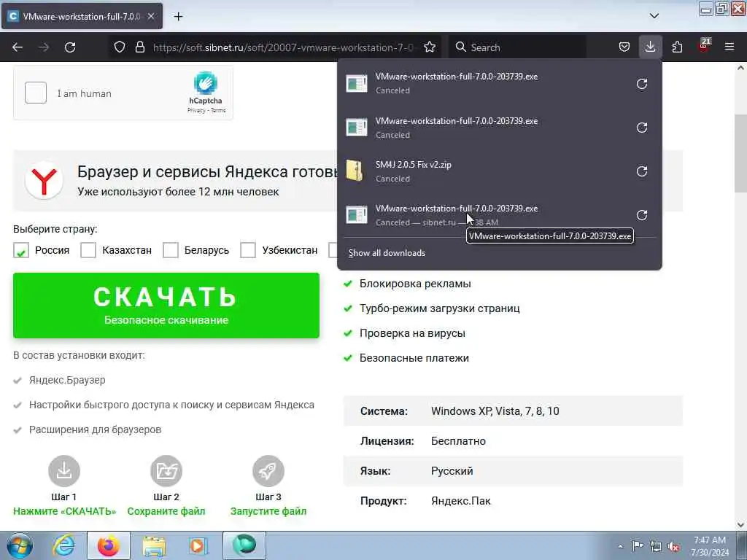This screenshot has width=747, height=560.
Task: Check the I am human captcha box
Action: pyautogui.click(x=36, y=93)
